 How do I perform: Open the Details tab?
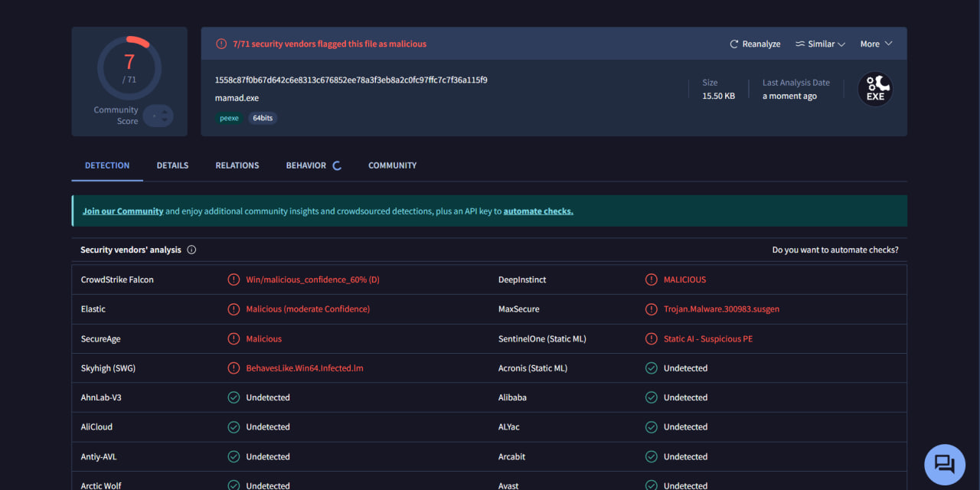tap(172, 165)
